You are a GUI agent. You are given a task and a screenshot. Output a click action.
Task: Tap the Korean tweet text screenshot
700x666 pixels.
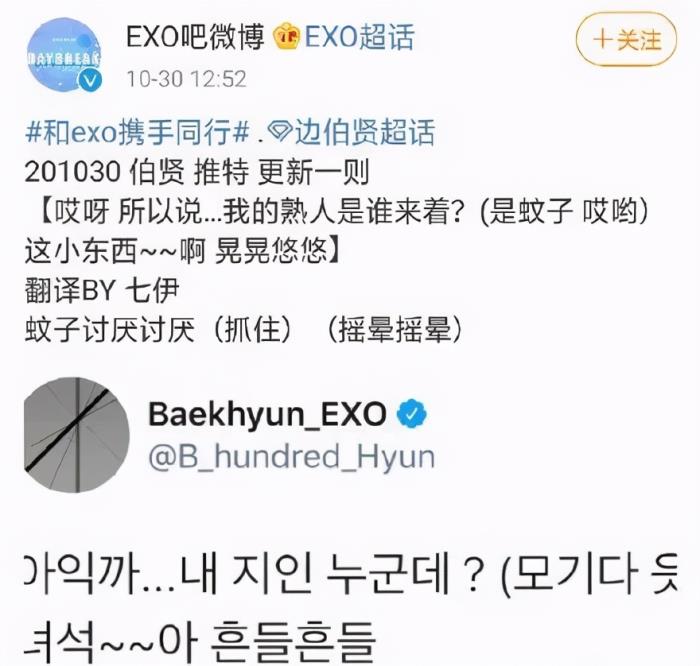point(351,605)
